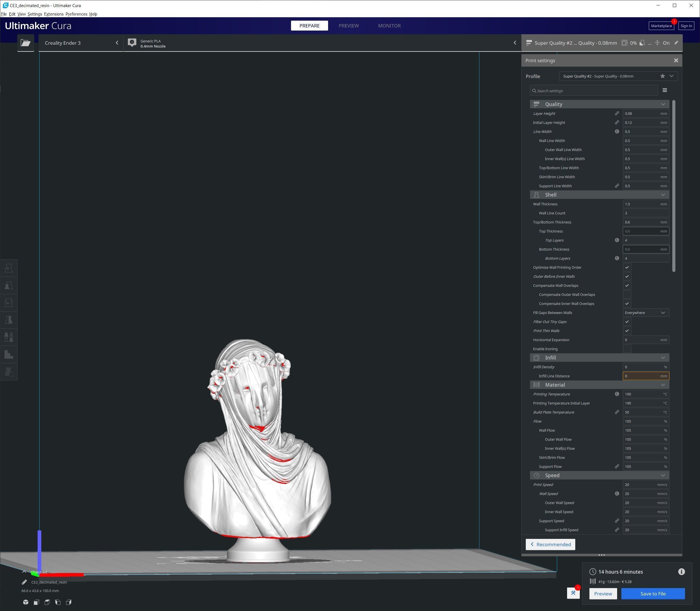
Task: Open file with the folder icon
Action: pos(25,43)
